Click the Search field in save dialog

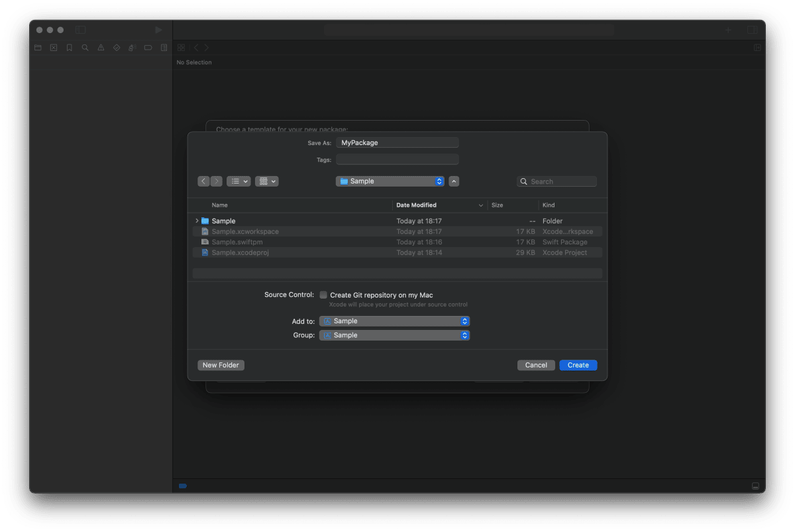pos(557,181)
